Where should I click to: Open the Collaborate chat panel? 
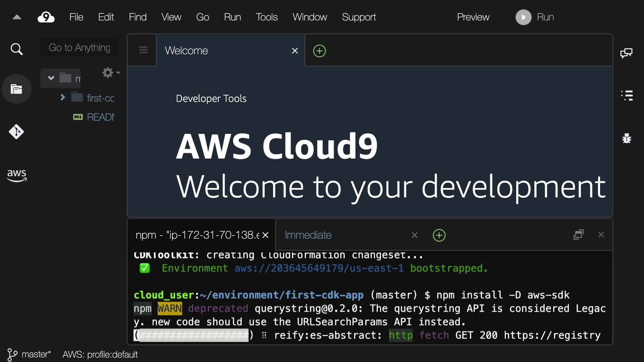(626, 53)
